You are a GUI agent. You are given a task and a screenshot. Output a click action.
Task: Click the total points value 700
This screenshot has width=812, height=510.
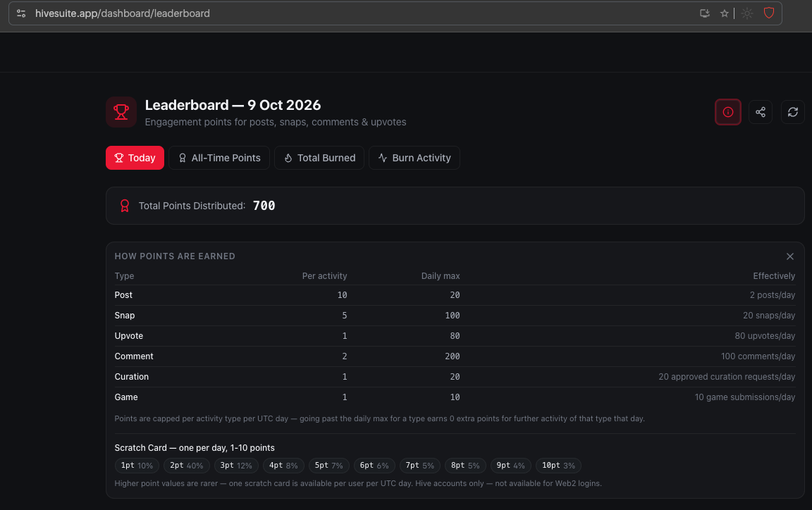click(x=264, y=206)
